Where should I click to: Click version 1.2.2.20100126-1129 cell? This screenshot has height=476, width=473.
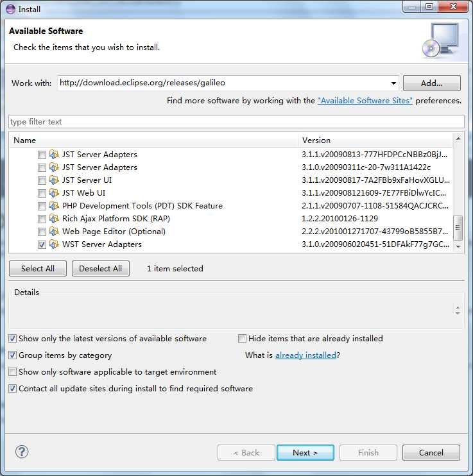pos(340,219)
